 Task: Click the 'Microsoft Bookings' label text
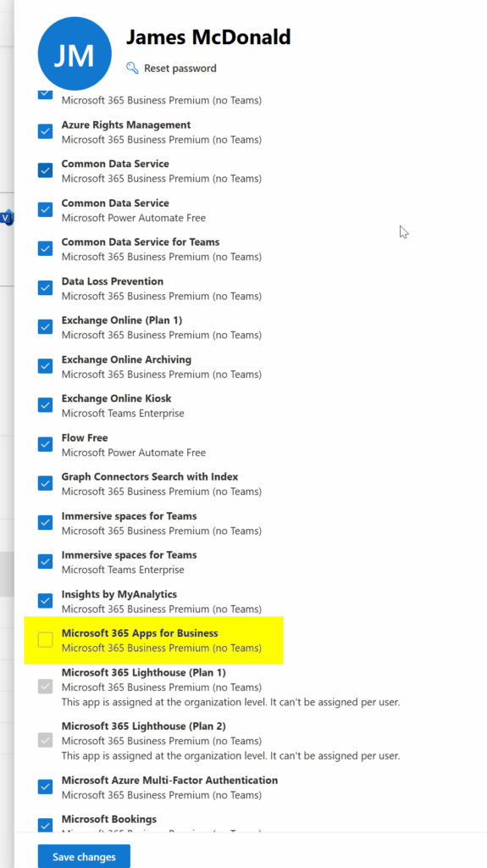(x=109, y=819)
